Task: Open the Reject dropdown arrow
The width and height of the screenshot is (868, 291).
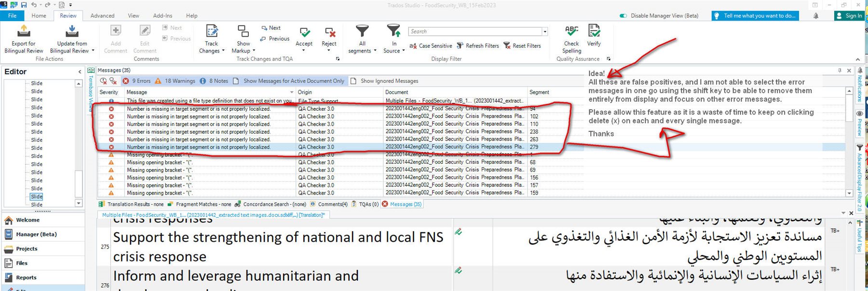Action: [329, 51]
